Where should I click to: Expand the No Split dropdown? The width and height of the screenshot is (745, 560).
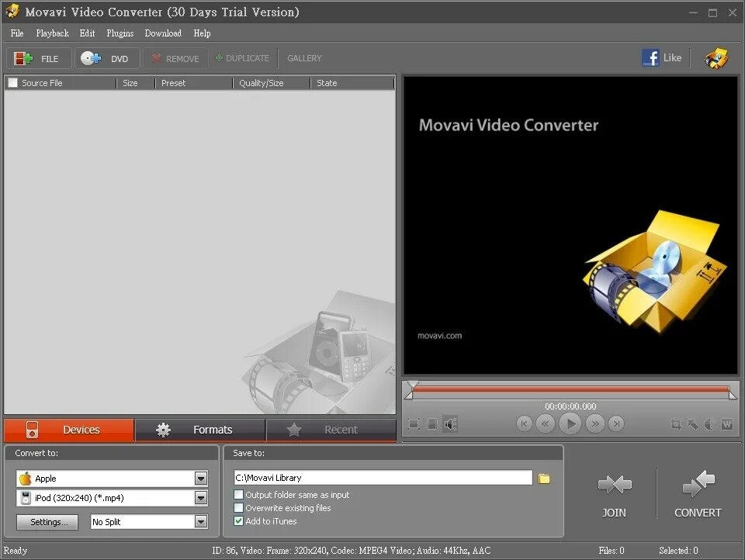201,521
